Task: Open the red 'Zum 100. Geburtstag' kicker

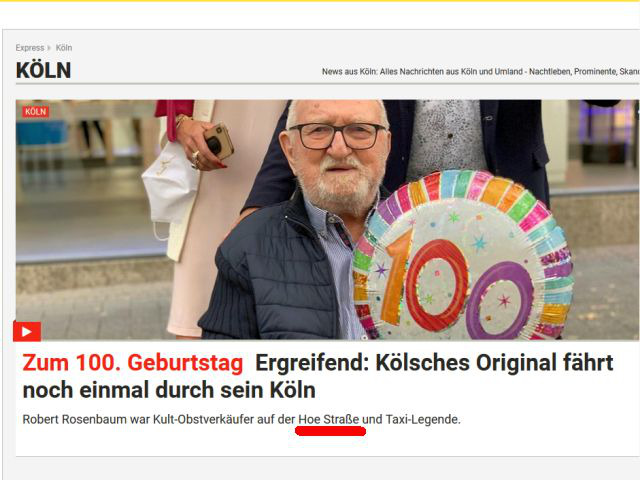Action: click(133, 362)
